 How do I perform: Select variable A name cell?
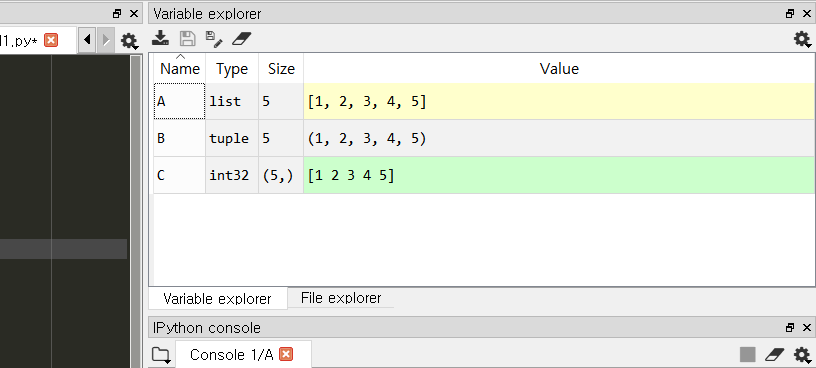[x=180, y=101]
